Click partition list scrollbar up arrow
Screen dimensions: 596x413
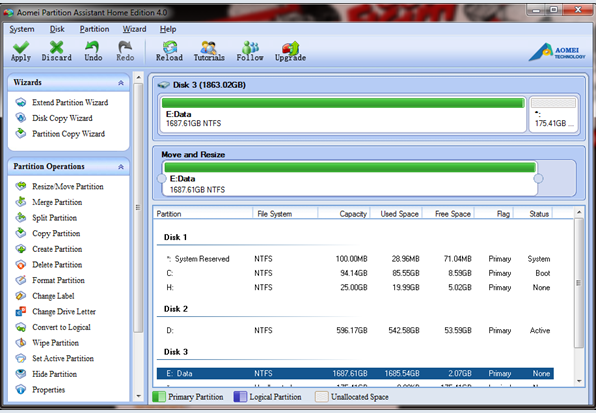point(579,212)
